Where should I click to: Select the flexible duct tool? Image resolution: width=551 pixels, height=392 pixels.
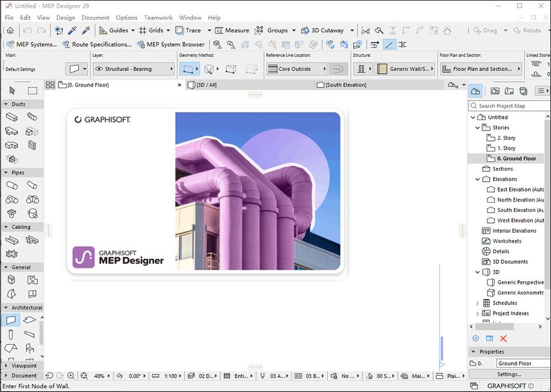(x=32, y=117)
